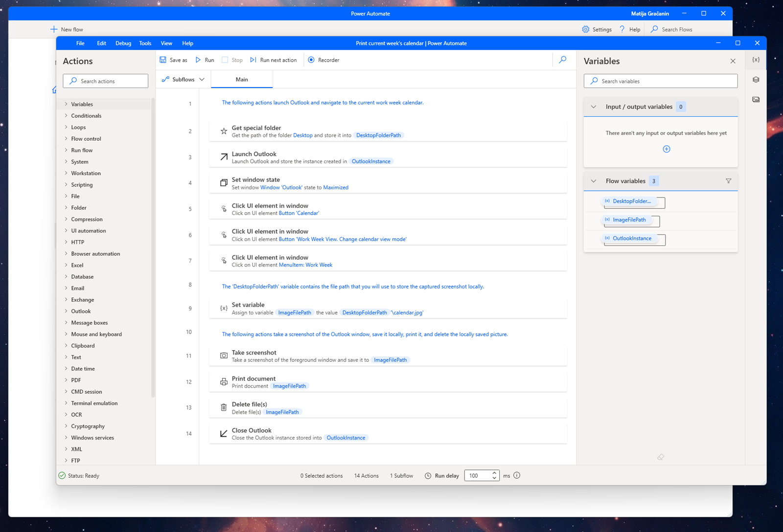Click the Actions panel scrollbar
Image resolution: width=783 pixels, height=532 pixels.
click(153, 247)
